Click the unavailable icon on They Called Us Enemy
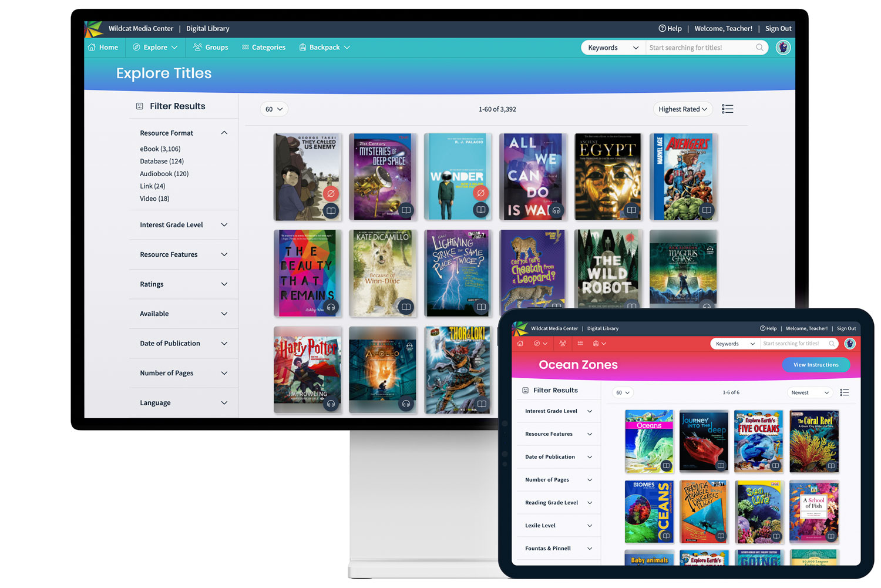Screen dimensions: 881x588 (x=331, y=193)
